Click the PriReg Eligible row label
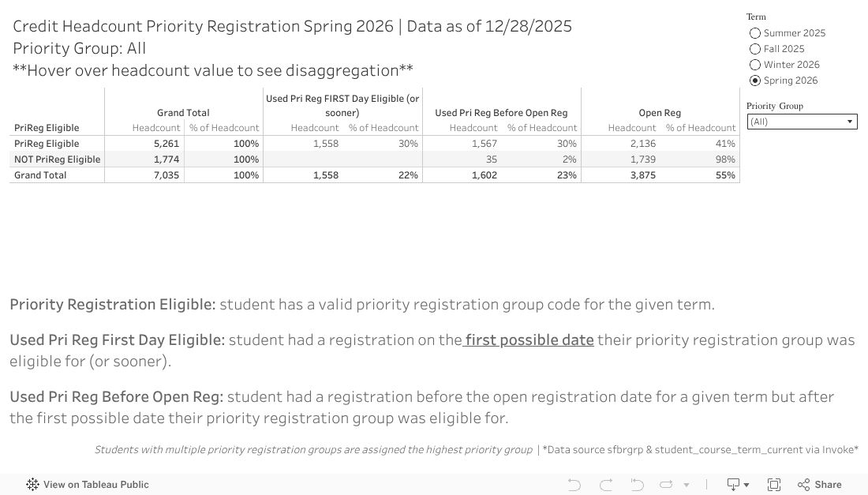 point(47,144)
